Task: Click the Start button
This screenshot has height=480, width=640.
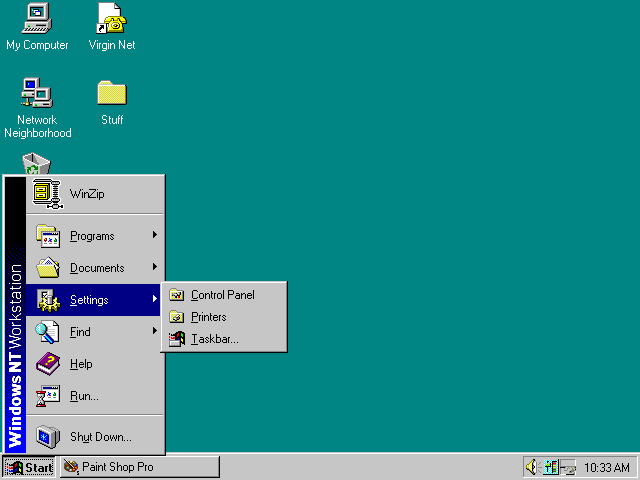Action: point(29,467)
